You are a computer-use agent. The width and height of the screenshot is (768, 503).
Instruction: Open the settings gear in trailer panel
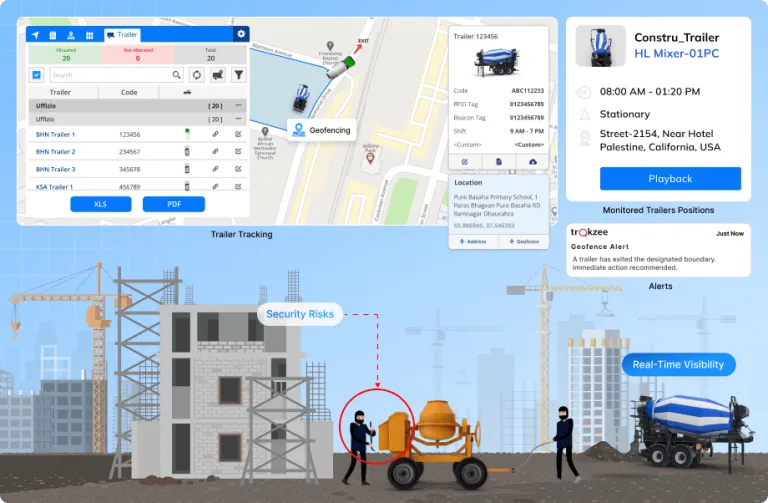click(x=240, y=34)
